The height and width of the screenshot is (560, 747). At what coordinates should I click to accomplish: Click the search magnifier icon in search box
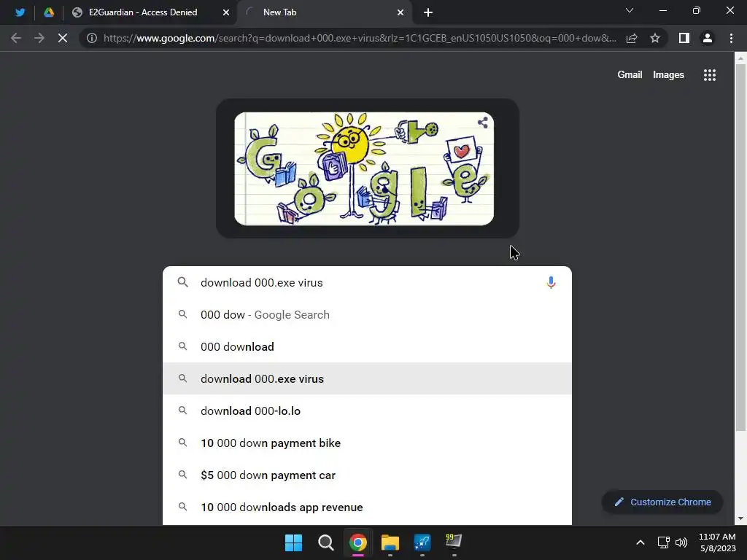[x=182, y=282]
